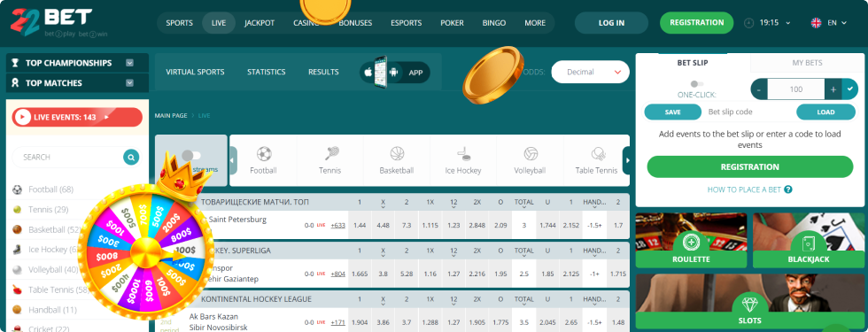Click the search magnifier icon
Screen dimensions: 868x332
pos(131,158)
